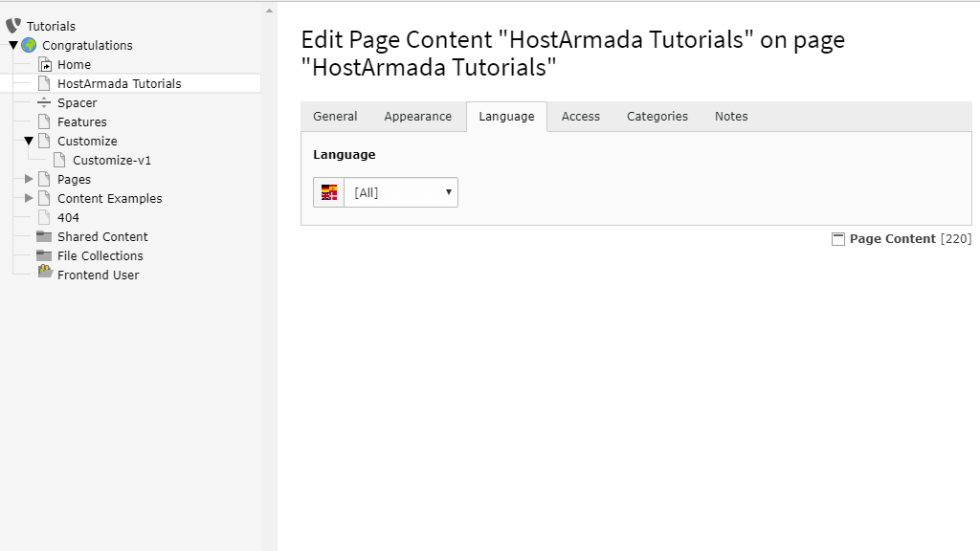980x551 pixels.
Task: Click the page icon beside Customize-v1
Action: point(59,160)
